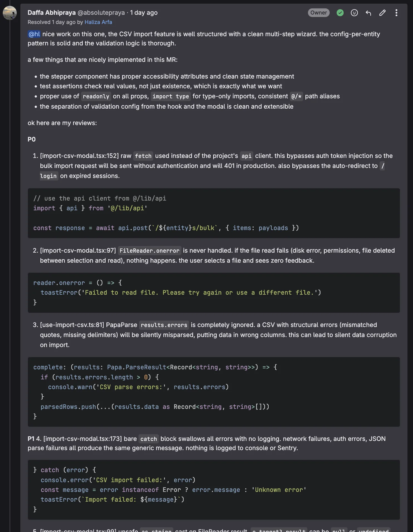Click the results.errors inline code tag

coord(164,325)
